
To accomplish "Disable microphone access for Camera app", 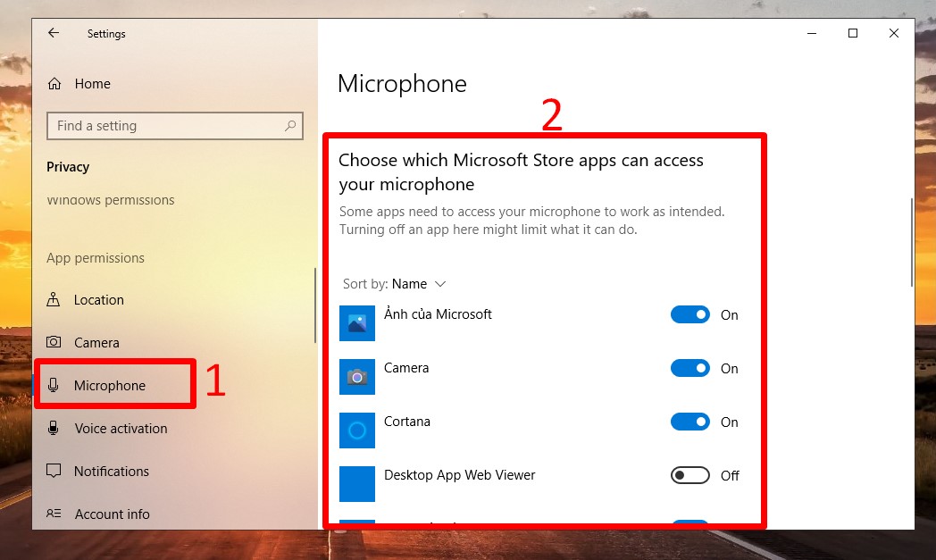I will tap(690, 368).
